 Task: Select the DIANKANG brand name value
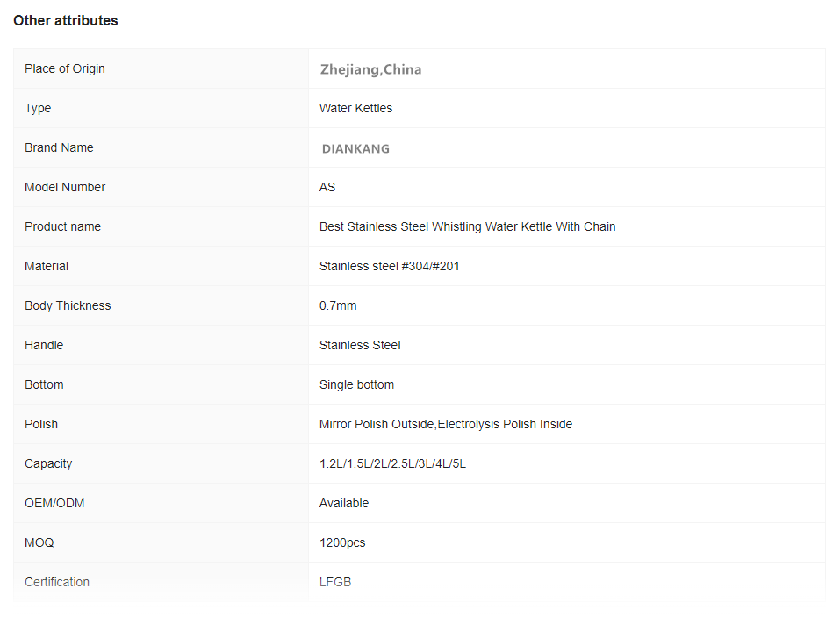pos(355,148)
